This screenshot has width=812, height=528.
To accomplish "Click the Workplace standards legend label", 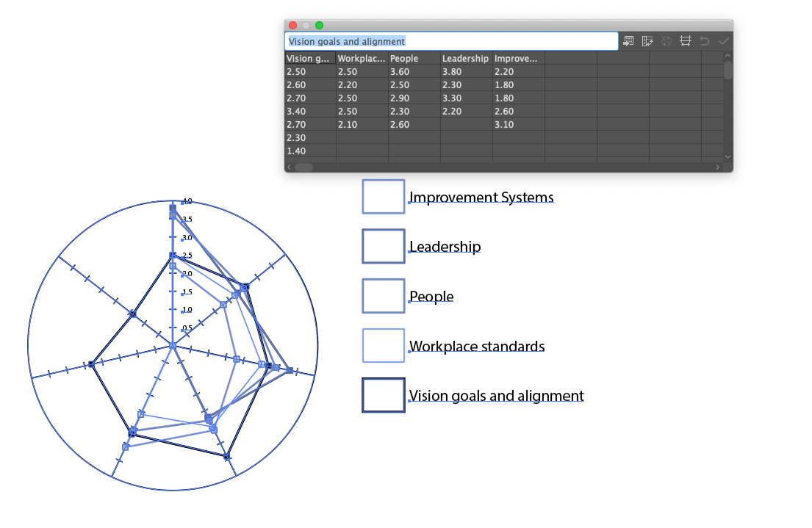I will pos(476,346).
